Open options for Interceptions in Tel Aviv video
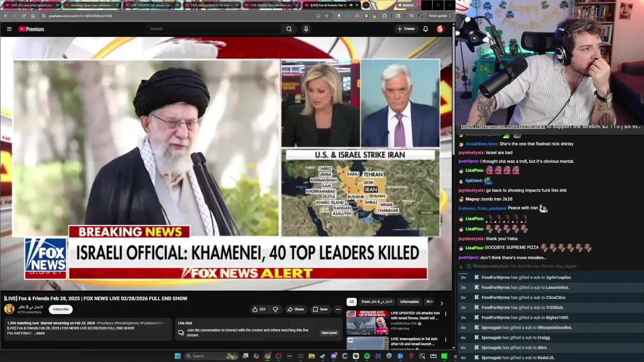 pyautogui.click(x=445, y=340)
